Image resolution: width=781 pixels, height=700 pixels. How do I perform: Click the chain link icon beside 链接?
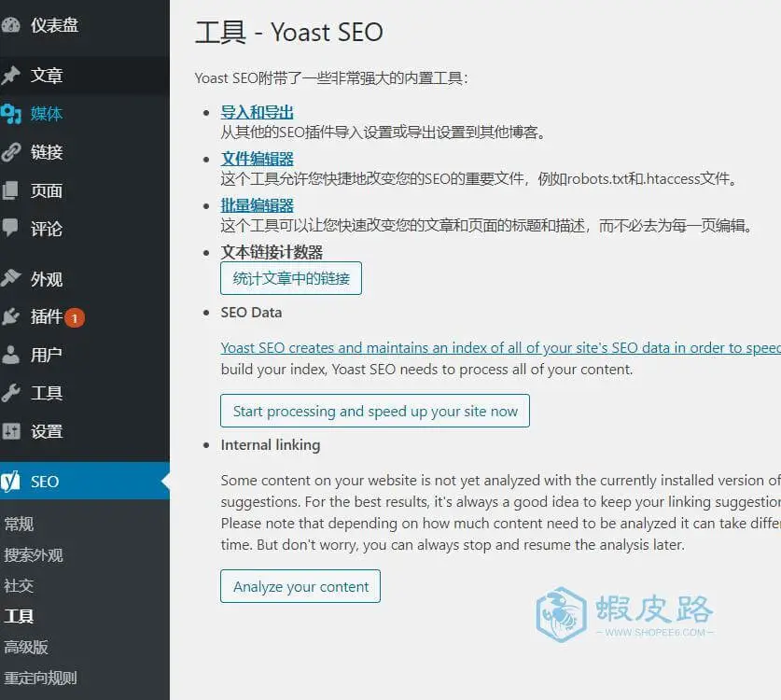10,152
